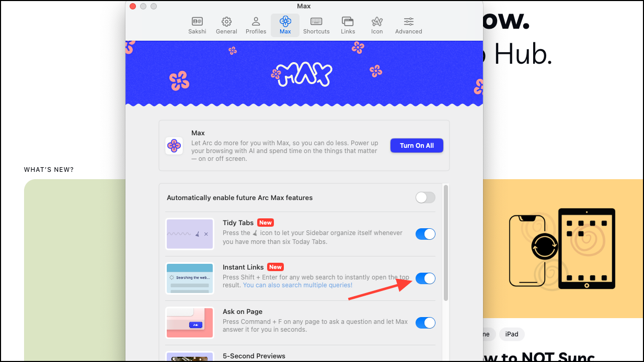Screen dimensions: 644x362
Task: Open 'You can also search multiple queries' link
Action: pos(298,285)
